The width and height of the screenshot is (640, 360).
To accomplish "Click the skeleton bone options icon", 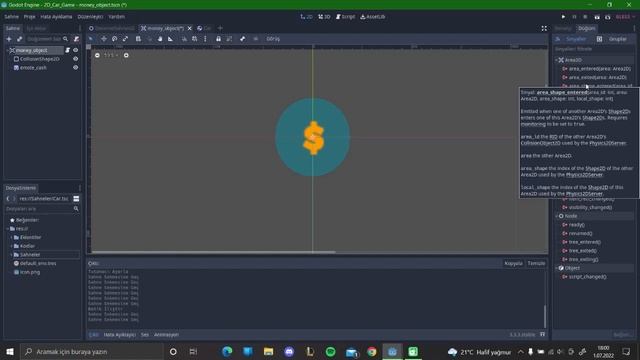I will [242, 39].
